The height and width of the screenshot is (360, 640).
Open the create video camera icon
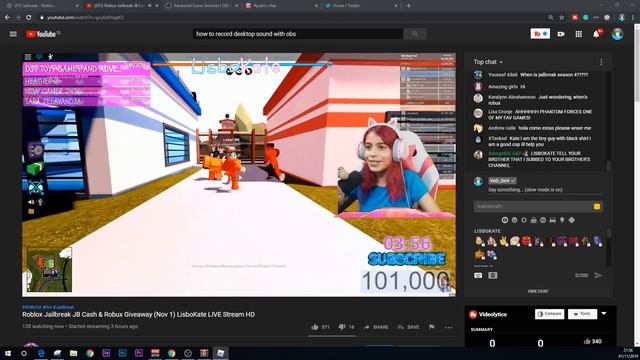click(561, 34)
